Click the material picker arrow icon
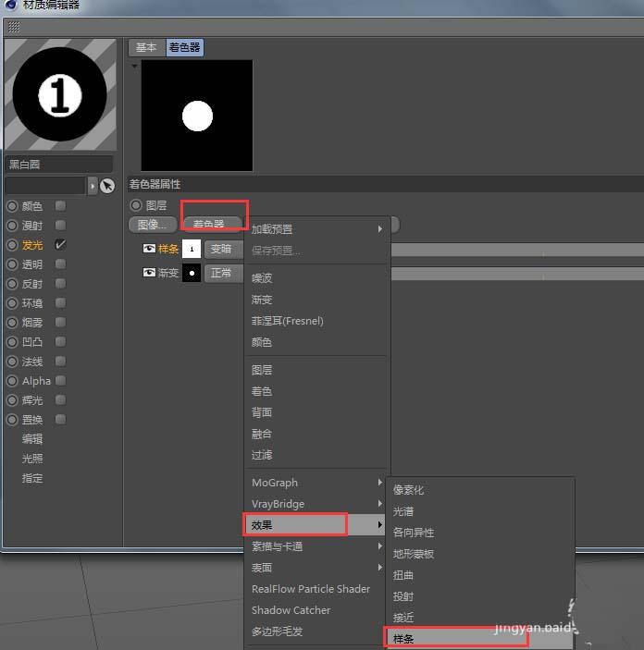This screenshot has height=650, width=644. point(107,186)
